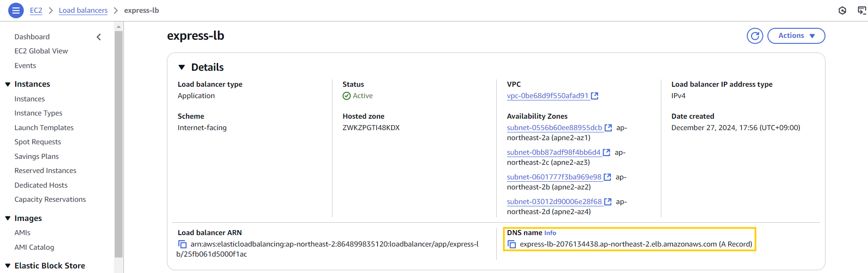The height and width of the screenshot is (273, 868).
Task: Collapse the Elastic Block Store group
Action: coord(8,266)
